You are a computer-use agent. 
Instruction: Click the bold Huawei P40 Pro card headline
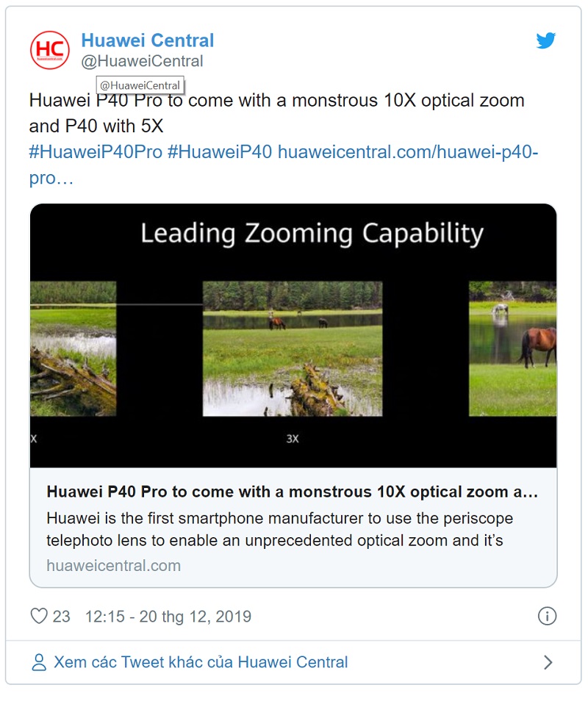[292, 492]
